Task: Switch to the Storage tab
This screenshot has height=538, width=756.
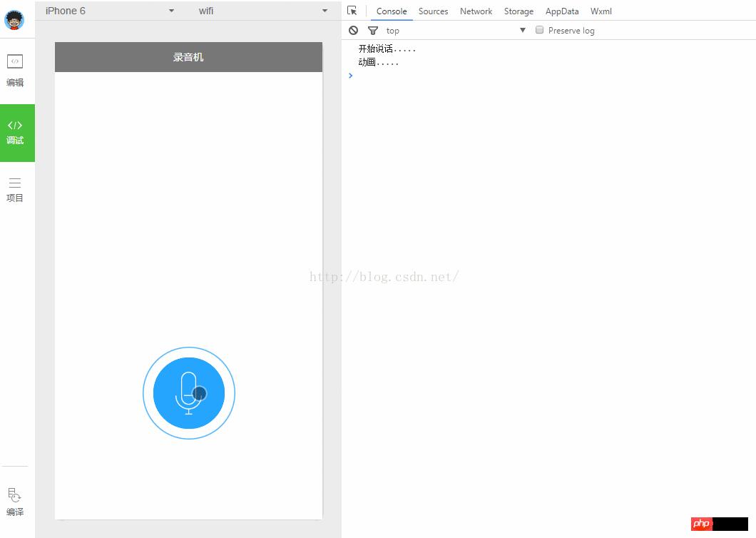Action: pyautogui.click(x=519, y=11)
